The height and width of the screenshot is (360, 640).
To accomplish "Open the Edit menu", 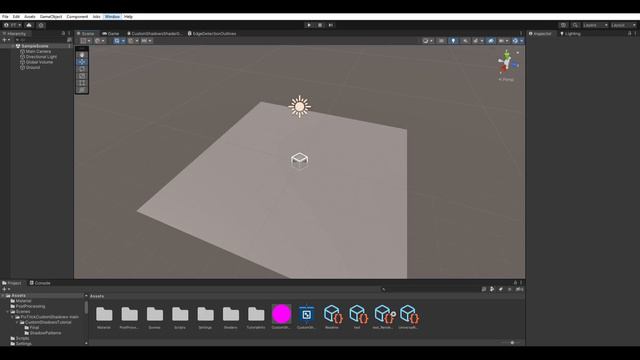I will pos(16,17).
